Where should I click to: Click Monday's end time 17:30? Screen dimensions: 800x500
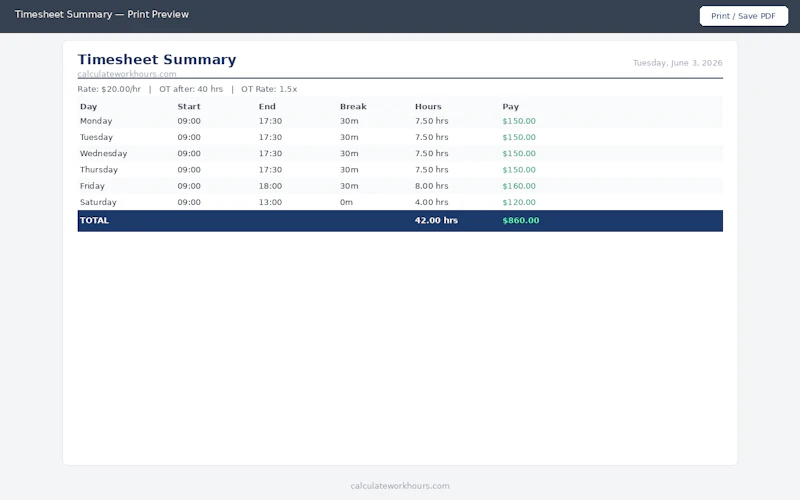[x=270, y=121]
